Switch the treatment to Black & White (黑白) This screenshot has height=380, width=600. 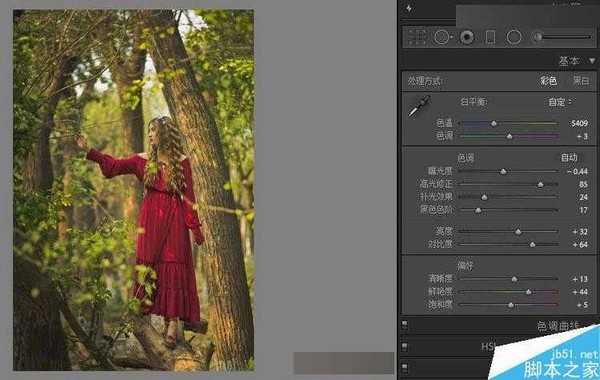(581, 80)
